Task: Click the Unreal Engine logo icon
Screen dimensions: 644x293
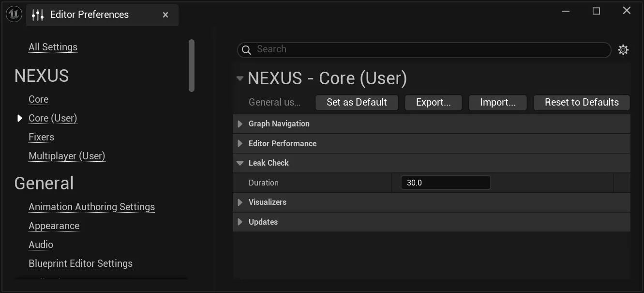Action: pos(14,14)
